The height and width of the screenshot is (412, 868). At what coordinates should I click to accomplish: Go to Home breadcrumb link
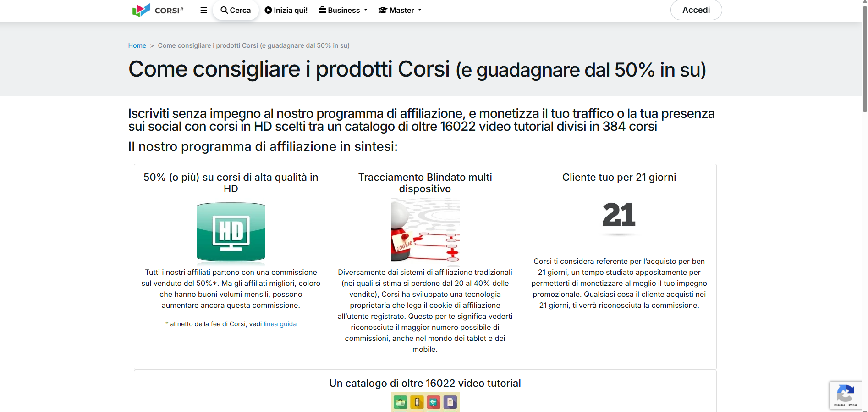click(137, 45)
